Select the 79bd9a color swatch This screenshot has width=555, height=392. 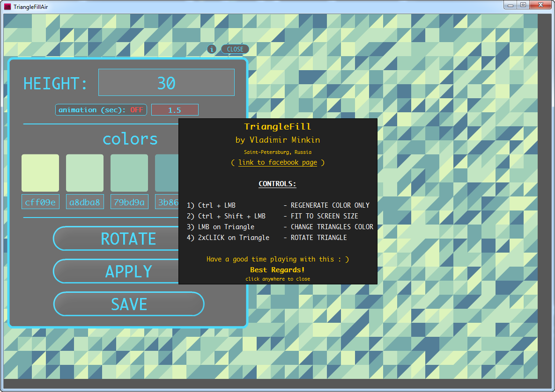tap(129, 173)
